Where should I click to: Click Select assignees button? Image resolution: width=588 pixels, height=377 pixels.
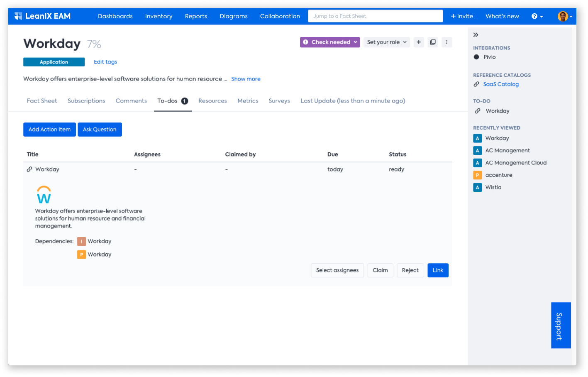(x=337, y=270)
